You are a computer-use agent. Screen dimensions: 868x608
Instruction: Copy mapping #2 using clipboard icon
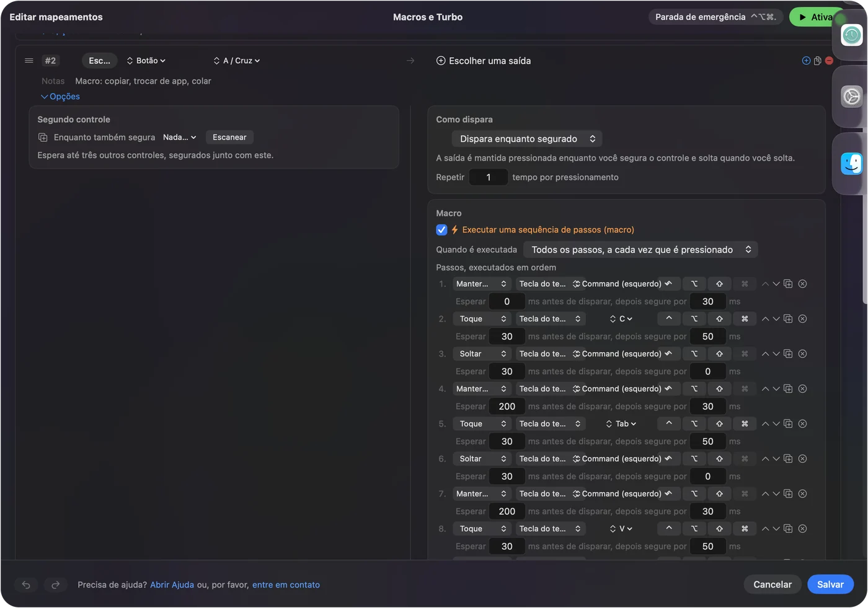click(818, 61)
